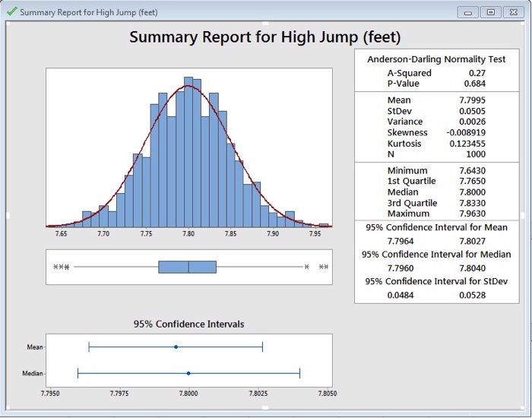Screen dimensions: 532x418
Task: Select the right outlier asterisks on the boxplot
Action: coord(323,267)
